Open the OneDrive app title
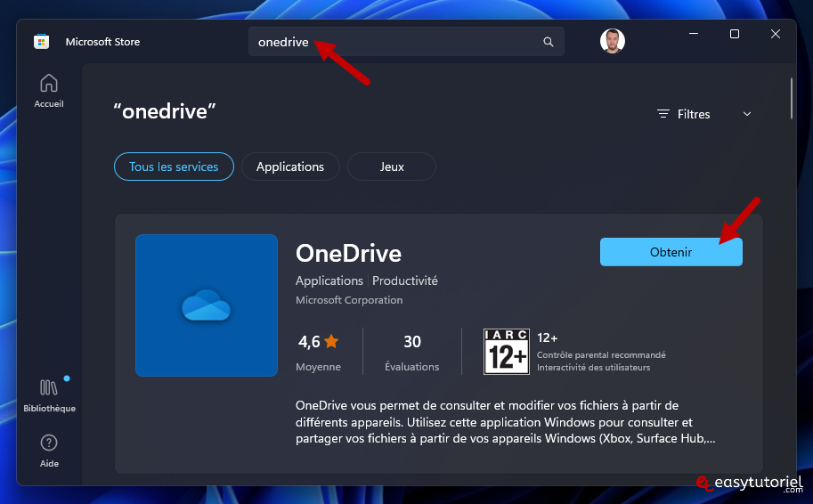 [348, 253]
